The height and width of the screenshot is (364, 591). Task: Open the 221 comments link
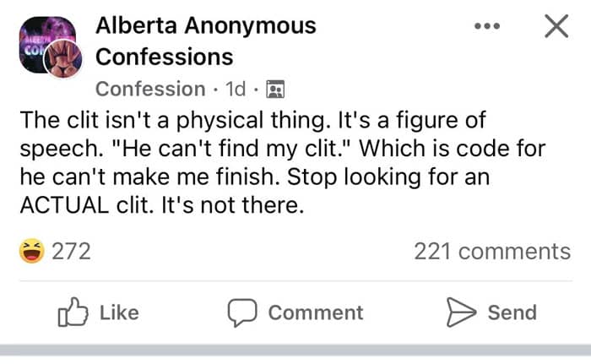(492, 251)
